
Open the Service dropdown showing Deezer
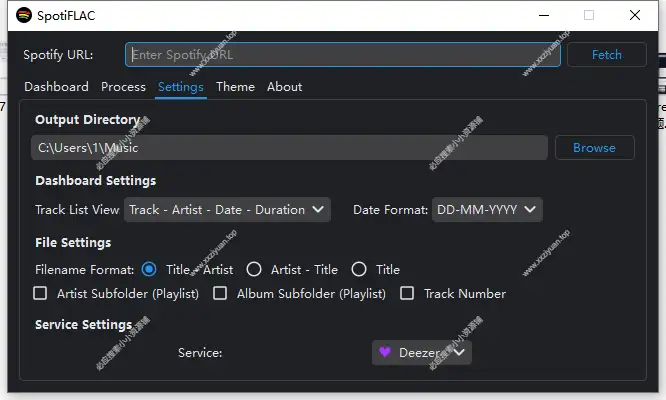click(422, 352)
